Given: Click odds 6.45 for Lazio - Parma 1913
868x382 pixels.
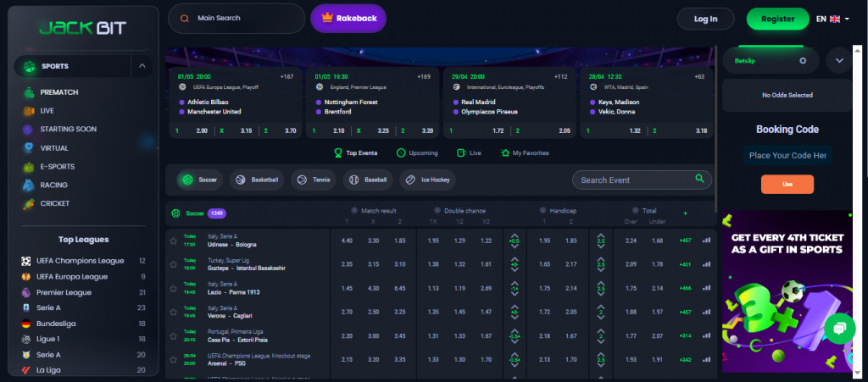Looking at the screenshot, I should coord(400,288).
